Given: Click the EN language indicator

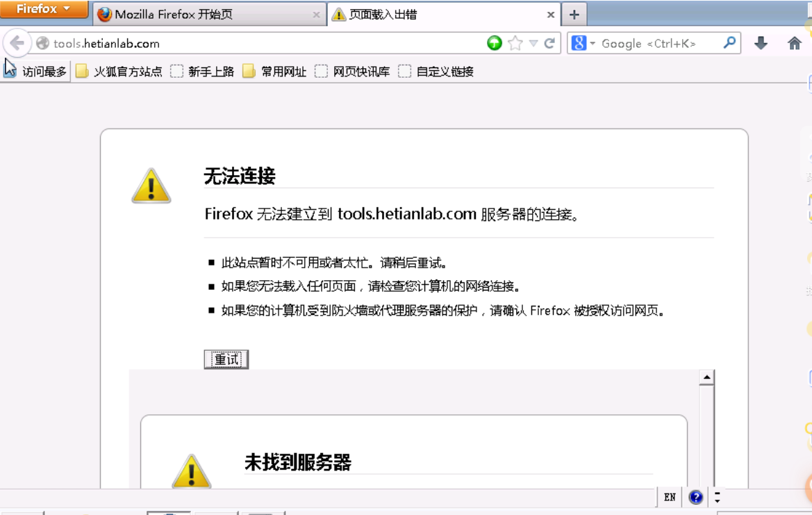Looking at the screenshot, I should (x=670, y=498).
